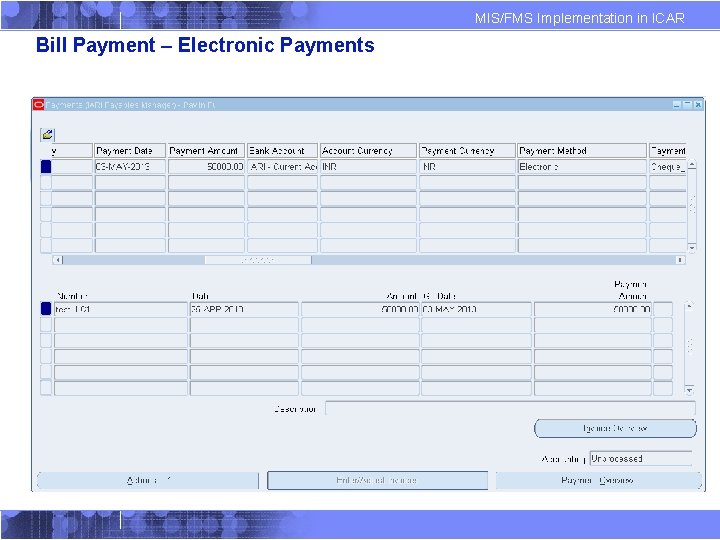Click the down arrow of the payments grid vertical scrollbar
This screenshot has height=540, width=720.
pos(692,248)
